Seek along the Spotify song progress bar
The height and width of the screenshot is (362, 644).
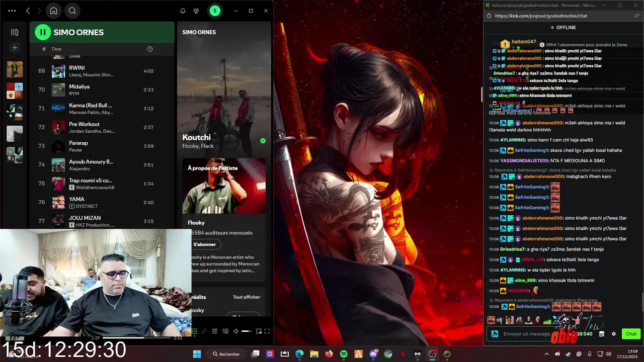(136, 338)
